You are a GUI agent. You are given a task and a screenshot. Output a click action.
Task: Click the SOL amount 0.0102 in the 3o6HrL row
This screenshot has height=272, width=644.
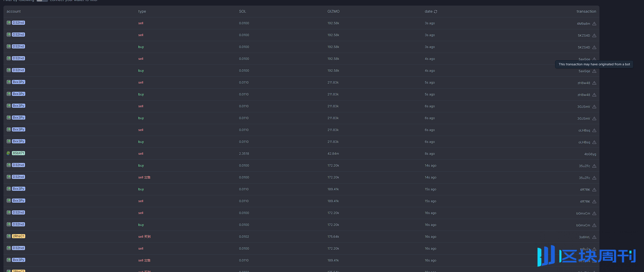coord(244,237)
